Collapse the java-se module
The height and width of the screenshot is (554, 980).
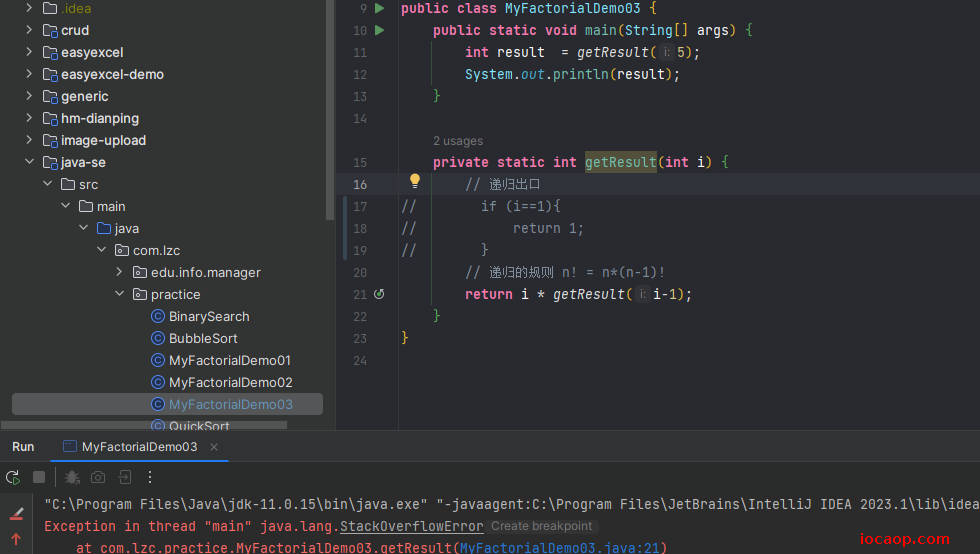(x=29, y=161)
